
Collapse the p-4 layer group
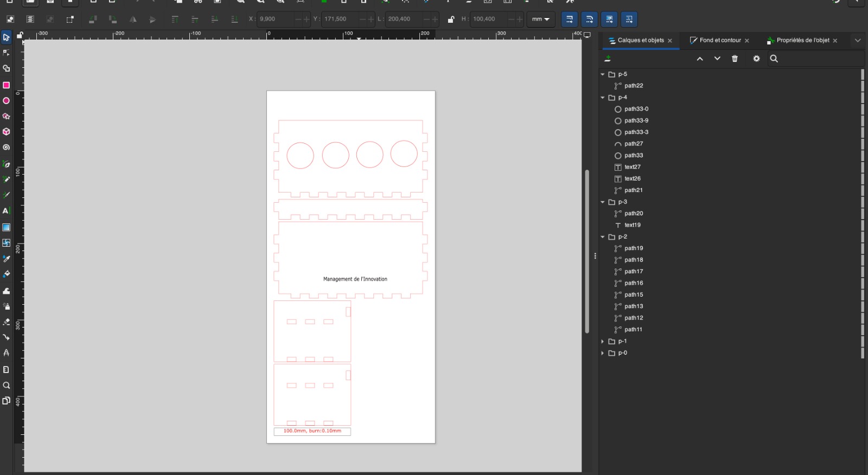pos(603,98)
